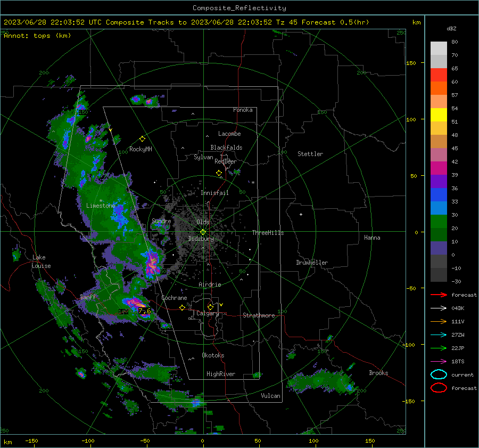Select the orange 111V arrow icon
Screen dimensions: 479x448
(x=439, y=321)
